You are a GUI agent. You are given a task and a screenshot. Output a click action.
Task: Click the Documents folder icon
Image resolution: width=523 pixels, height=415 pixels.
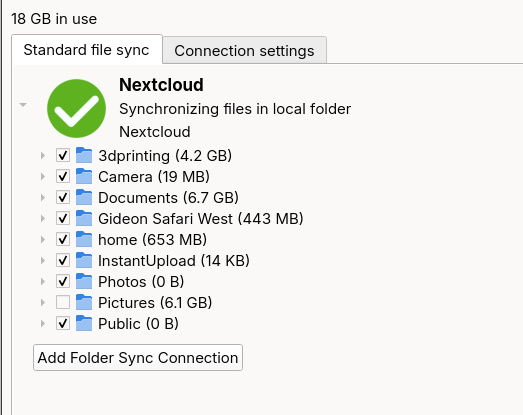(x=84, y=197)
